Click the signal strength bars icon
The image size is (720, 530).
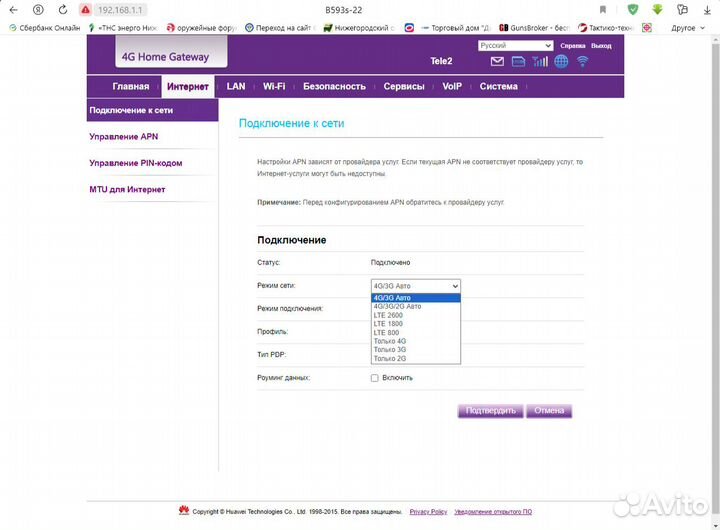[540, 62]
